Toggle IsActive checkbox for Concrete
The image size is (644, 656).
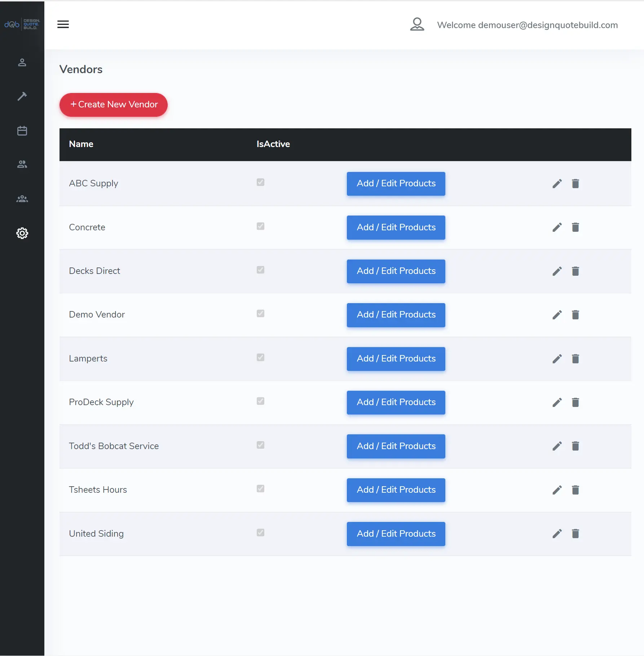click(x=260, y=226)
